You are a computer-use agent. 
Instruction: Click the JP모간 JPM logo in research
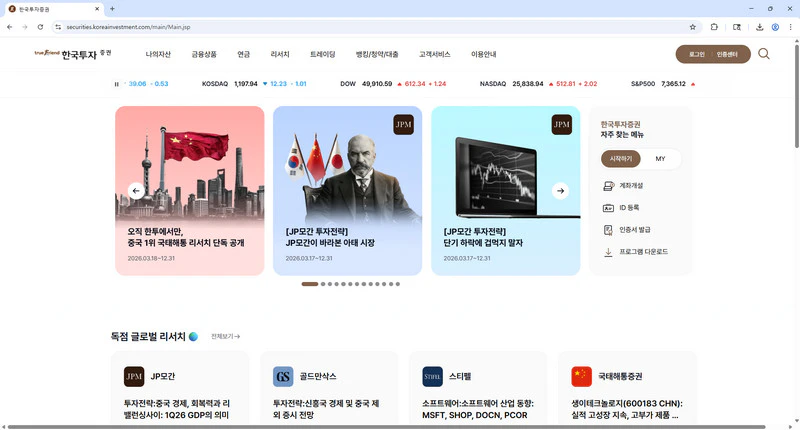point(134,376)
